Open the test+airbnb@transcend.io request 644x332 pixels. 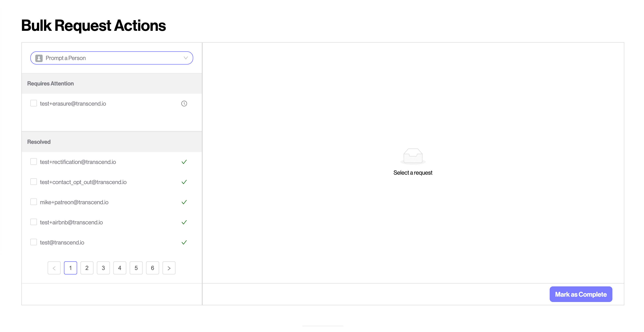(x=71, y=222)
